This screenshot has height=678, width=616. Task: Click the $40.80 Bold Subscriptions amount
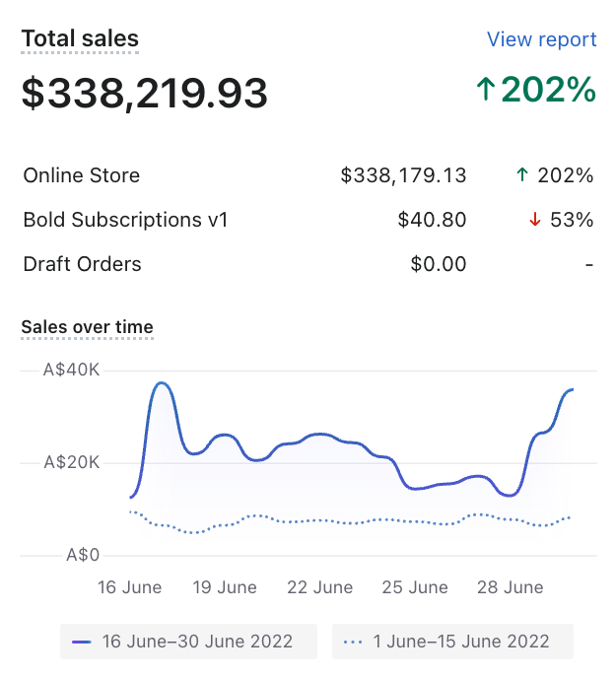coord(432,220)
